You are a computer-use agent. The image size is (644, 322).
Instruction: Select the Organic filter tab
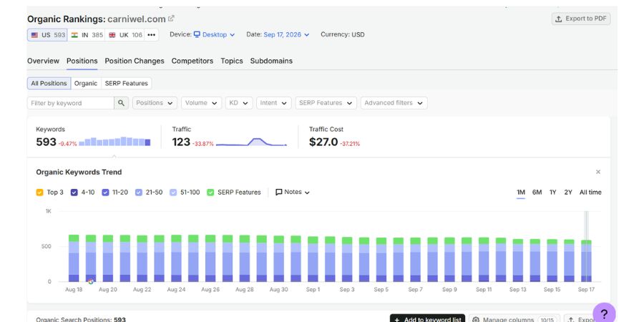[86, 84]
